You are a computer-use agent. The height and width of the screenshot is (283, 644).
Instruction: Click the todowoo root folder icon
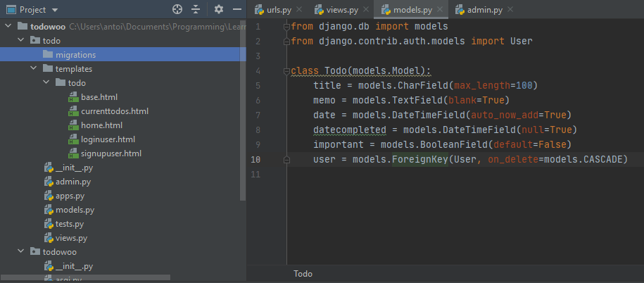tap(23, 27)
